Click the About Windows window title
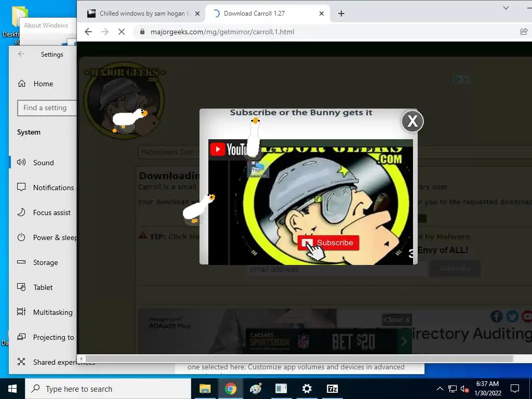This screenshot has width=532, height=399. 46,25
